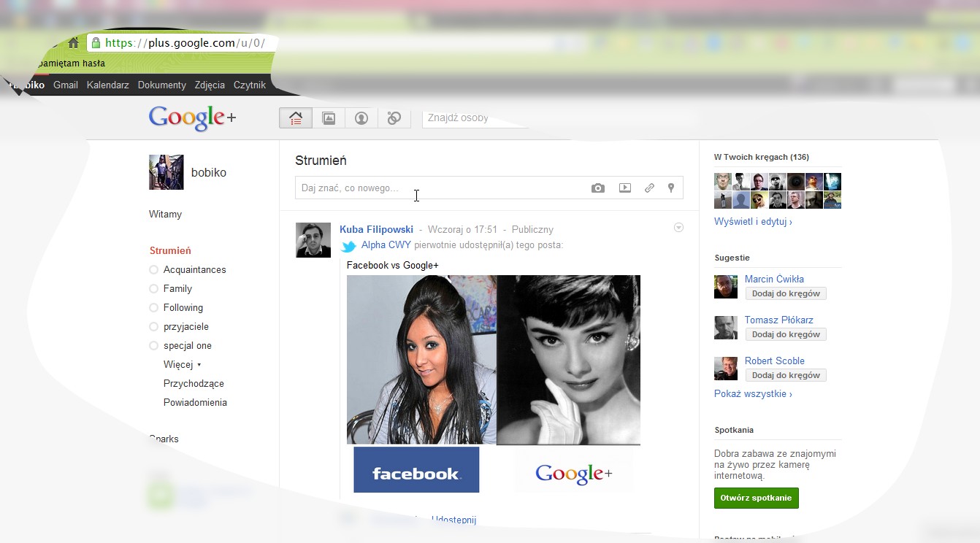Viewport: 980px width, 543px height.
Task: Click the Udostępnij link under the post
Action: coord(453,520)
